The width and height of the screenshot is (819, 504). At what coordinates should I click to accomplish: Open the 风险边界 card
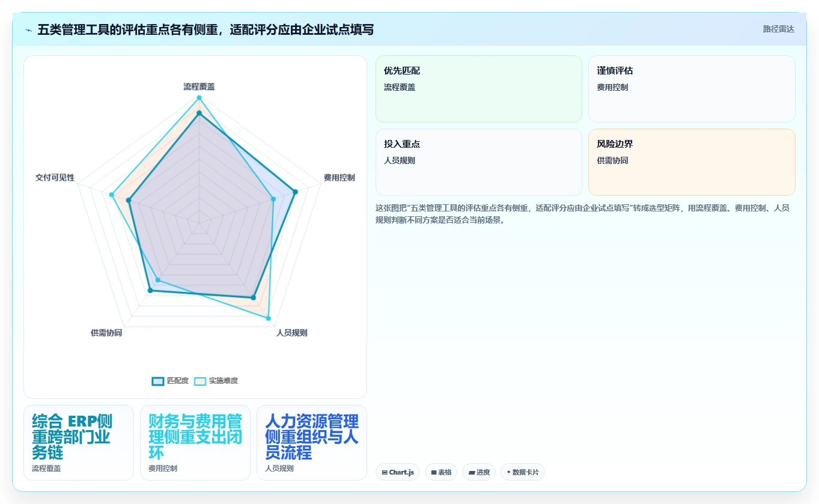click(692, 162)
